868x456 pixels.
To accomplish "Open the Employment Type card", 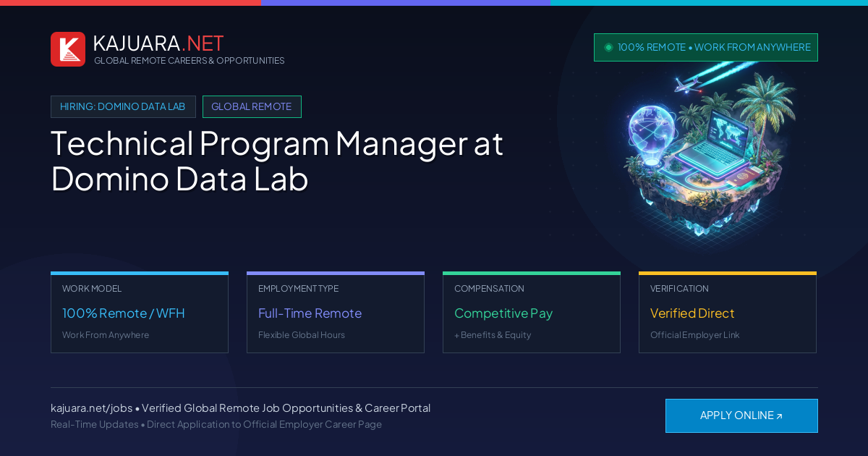I will pyautogui.click(x=336, y=313).
